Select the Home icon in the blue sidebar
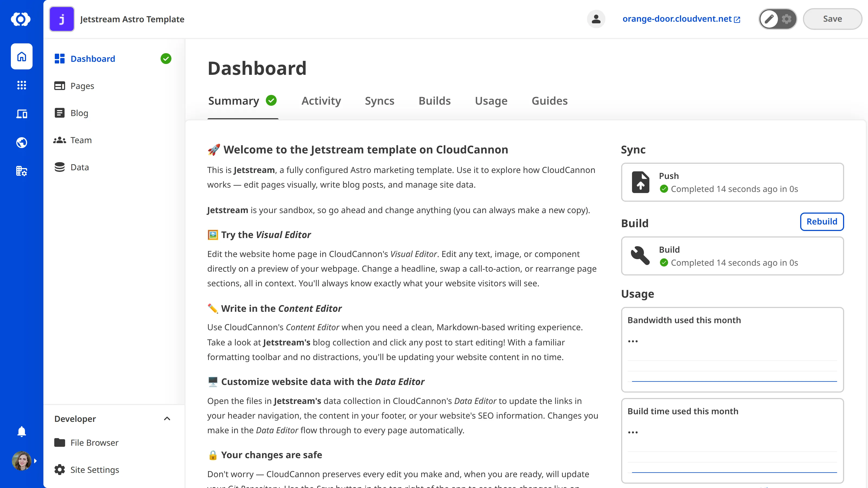Screen dimensions: 868x488 tap(21, 56)
